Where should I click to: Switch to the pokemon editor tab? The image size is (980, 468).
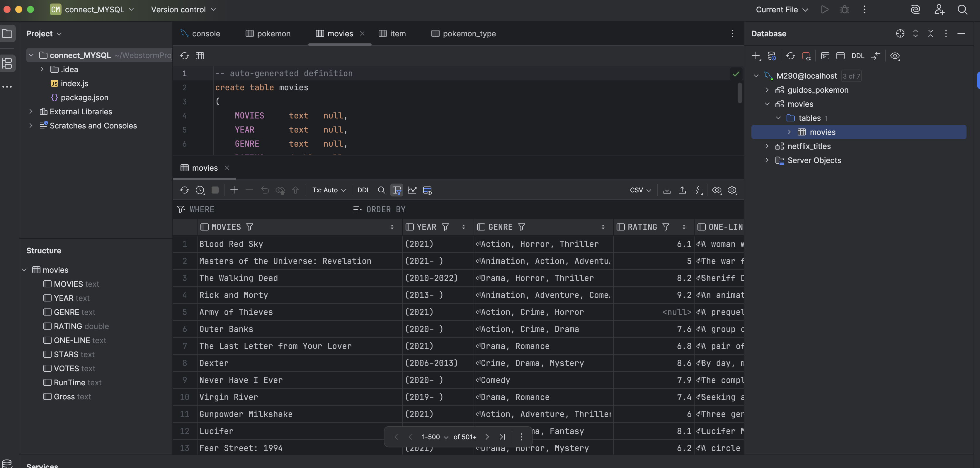click(x=268, y=33)
